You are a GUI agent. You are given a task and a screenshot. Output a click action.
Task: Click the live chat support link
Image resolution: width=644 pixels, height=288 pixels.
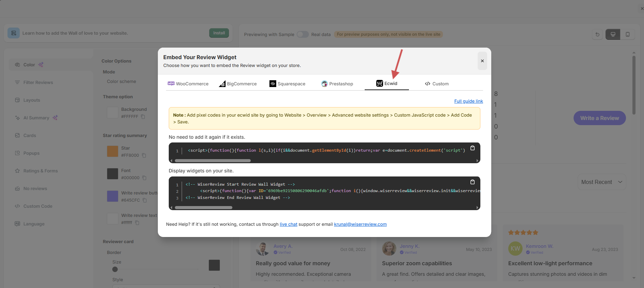[x=288, y=224]
